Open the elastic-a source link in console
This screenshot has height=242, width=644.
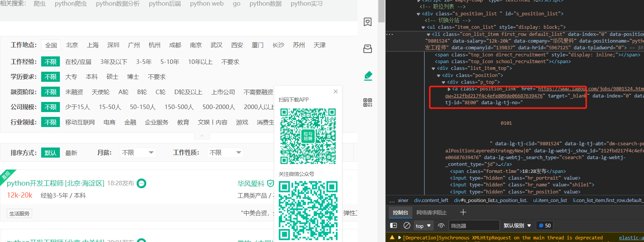(631, 238)
